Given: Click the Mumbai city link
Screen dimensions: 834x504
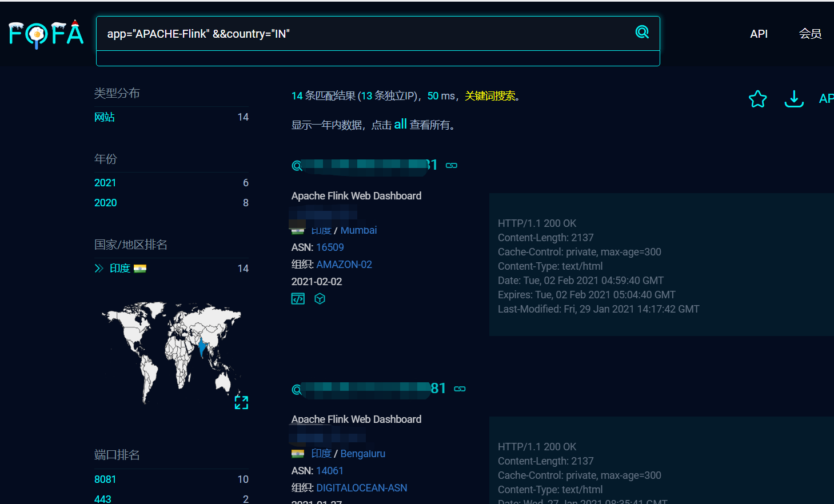Looking at the screenshot, I should [358, 230].
